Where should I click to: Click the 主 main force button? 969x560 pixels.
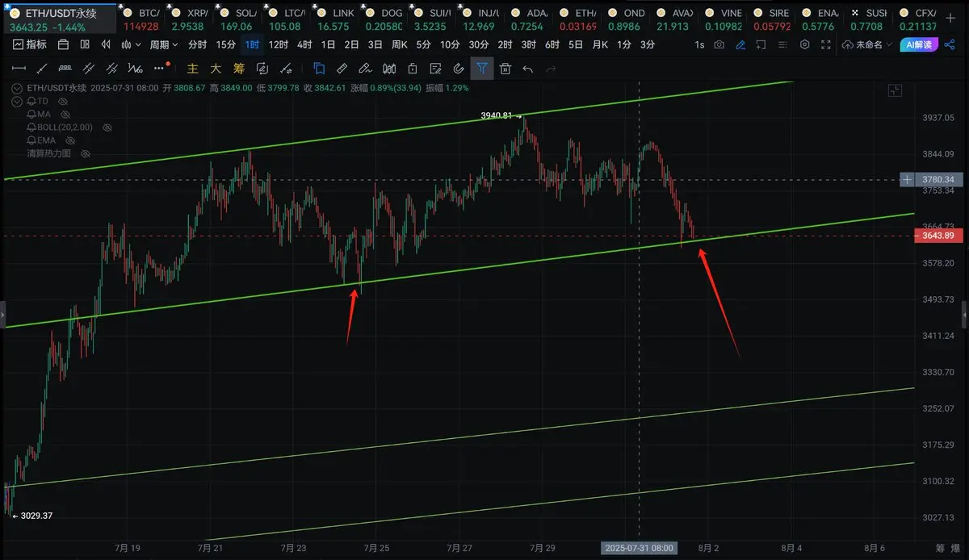tap(192, 69)
